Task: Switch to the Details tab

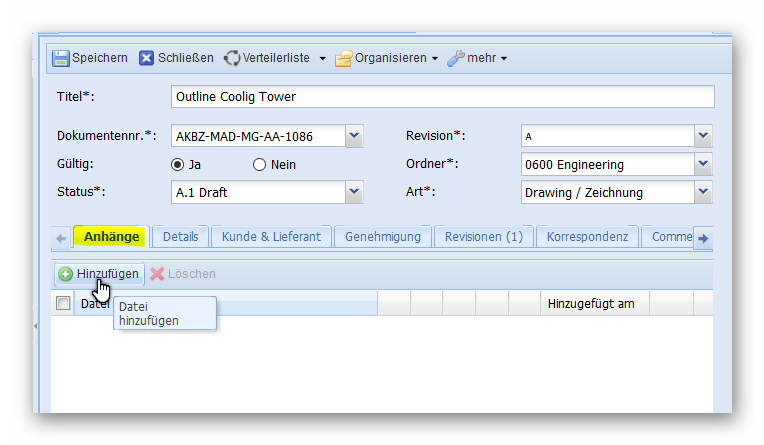Action: point(180,237)
